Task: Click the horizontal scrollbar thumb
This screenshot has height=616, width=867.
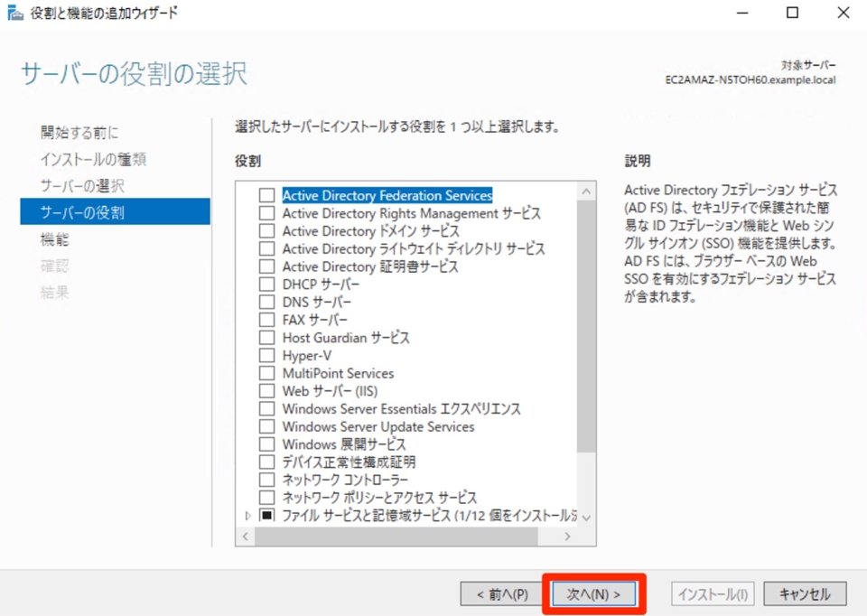Action: (396, 537)
